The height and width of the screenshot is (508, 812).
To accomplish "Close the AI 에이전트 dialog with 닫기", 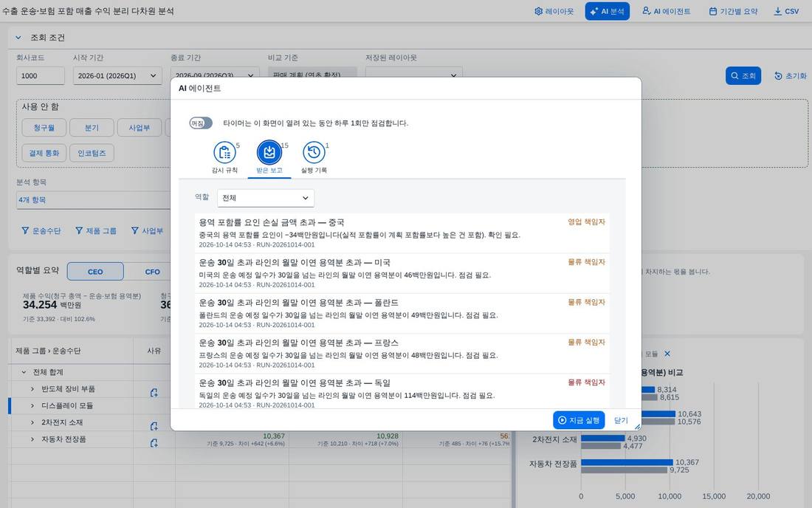I will pyautogui.click(x=621, y=420).
